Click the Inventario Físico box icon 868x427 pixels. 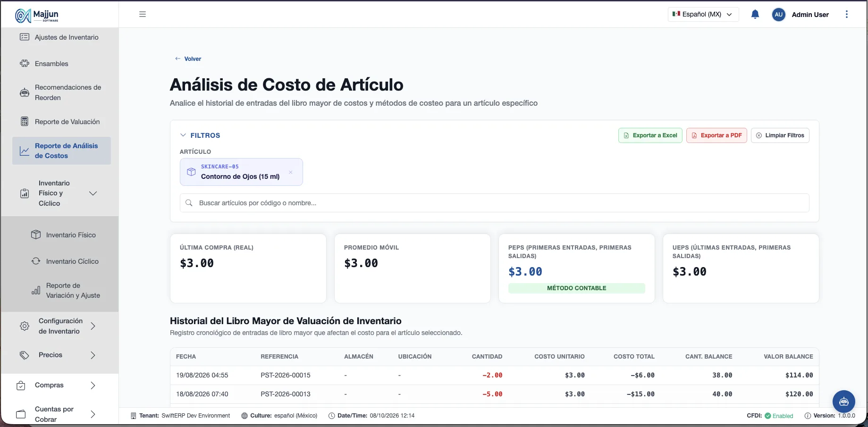pyautogui.click(x=36, y=234)
